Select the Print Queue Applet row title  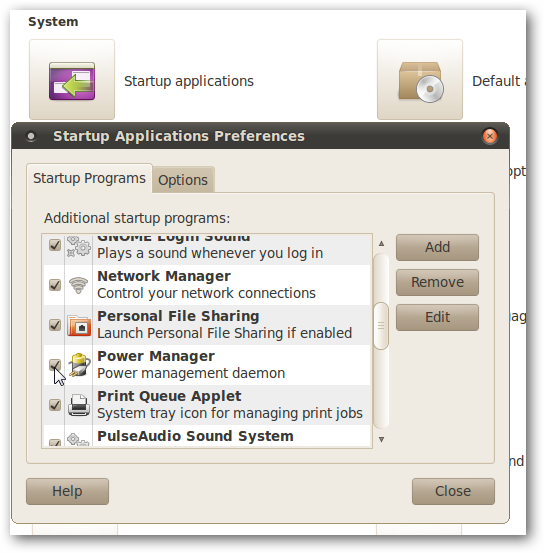pyautogui.click(x=169, y=396)
